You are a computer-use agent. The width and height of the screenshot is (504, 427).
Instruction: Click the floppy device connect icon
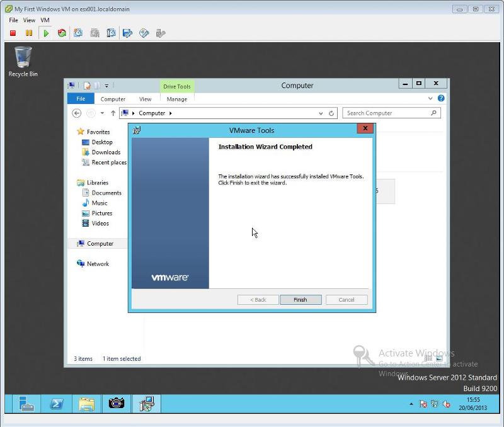click(x=128, y=33)
